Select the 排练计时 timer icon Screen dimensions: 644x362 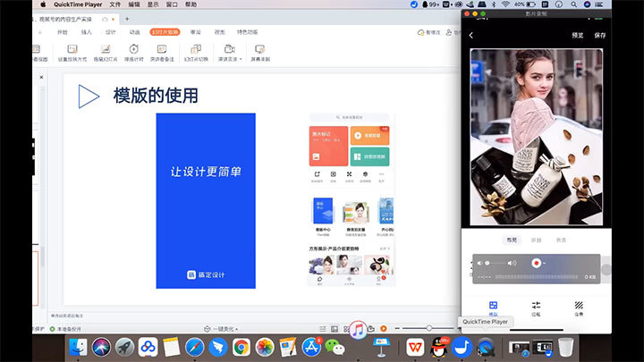click(x=133, y=48)
